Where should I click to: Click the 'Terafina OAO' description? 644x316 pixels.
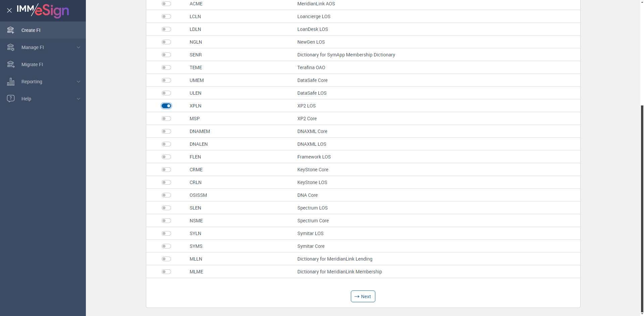311,67
